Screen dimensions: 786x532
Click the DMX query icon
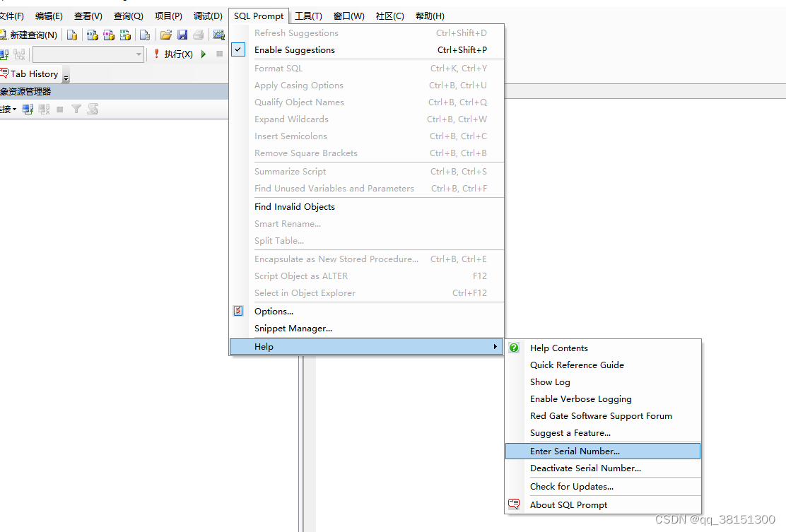109,35
